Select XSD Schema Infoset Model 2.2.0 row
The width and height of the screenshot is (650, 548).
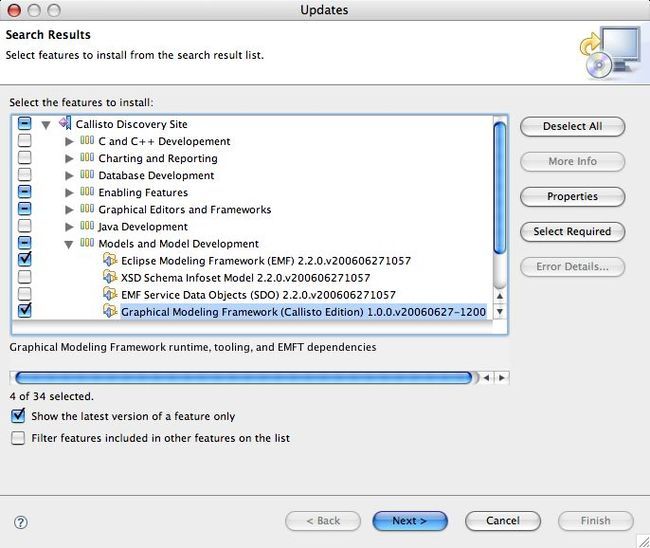(245, 278)
